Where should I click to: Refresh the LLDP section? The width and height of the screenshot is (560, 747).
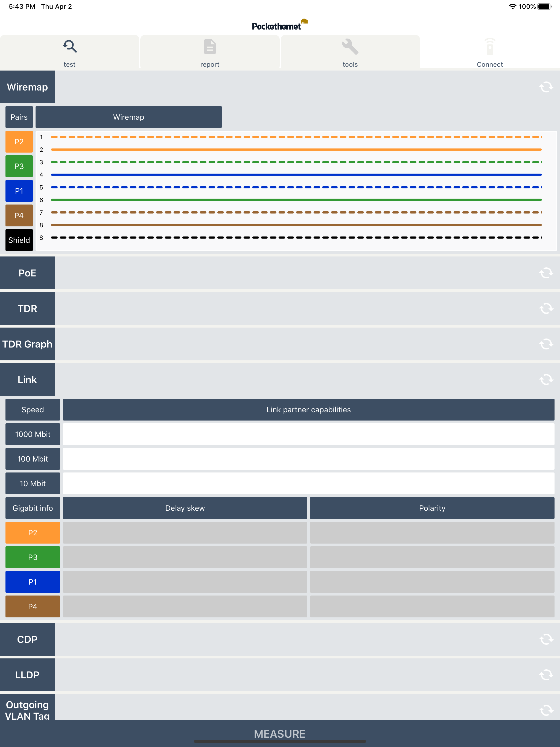[x=546, y=675]
